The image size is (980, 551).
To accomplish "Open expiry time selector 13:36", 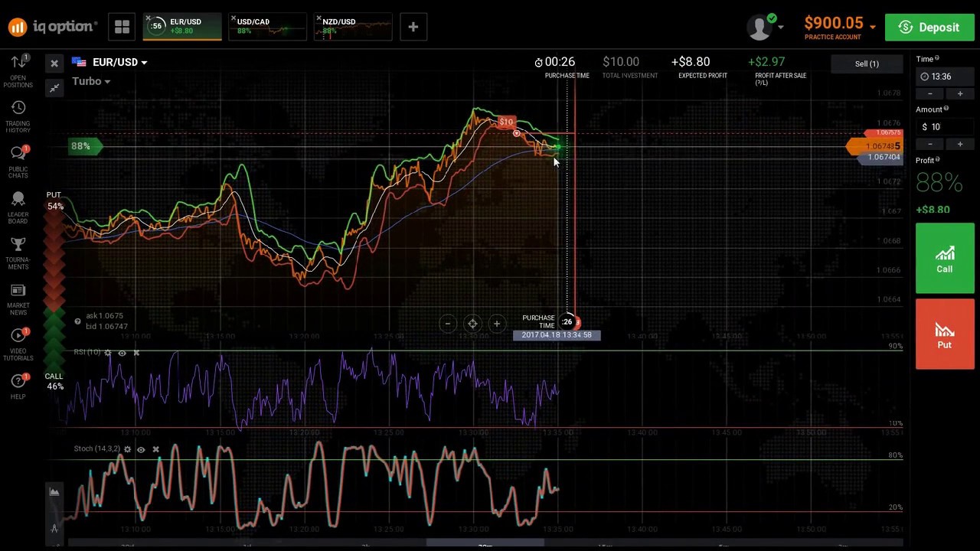I will (945, 77).
